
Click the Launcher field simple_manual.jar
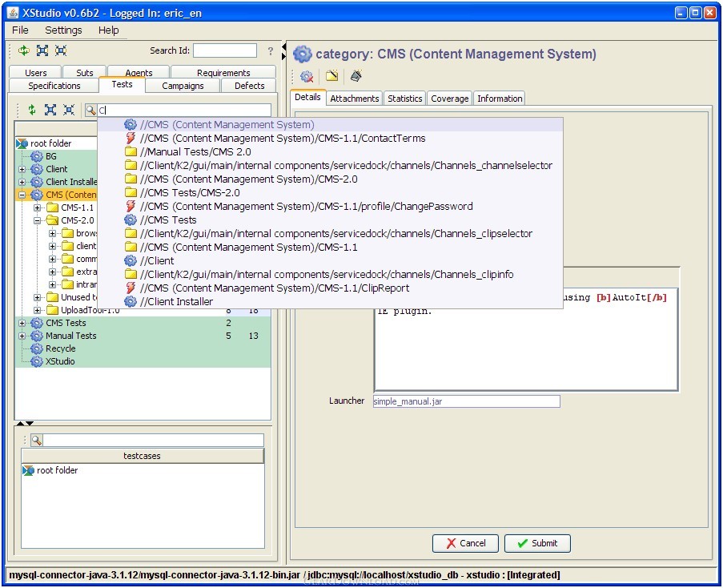coord(467,401)
